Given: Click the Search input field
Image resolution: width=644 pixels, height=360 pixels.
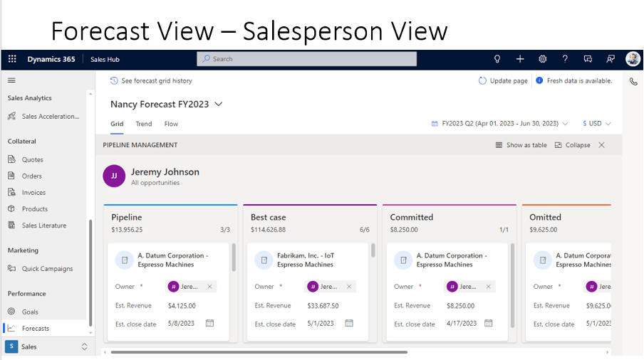Looking at the screenshot, I should 306,59.
